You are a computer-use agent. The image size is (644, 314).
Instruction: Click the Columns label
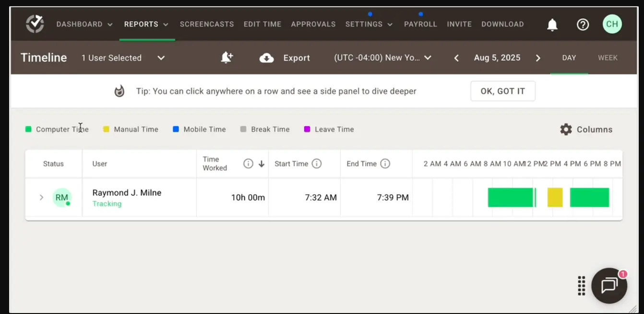595,129
